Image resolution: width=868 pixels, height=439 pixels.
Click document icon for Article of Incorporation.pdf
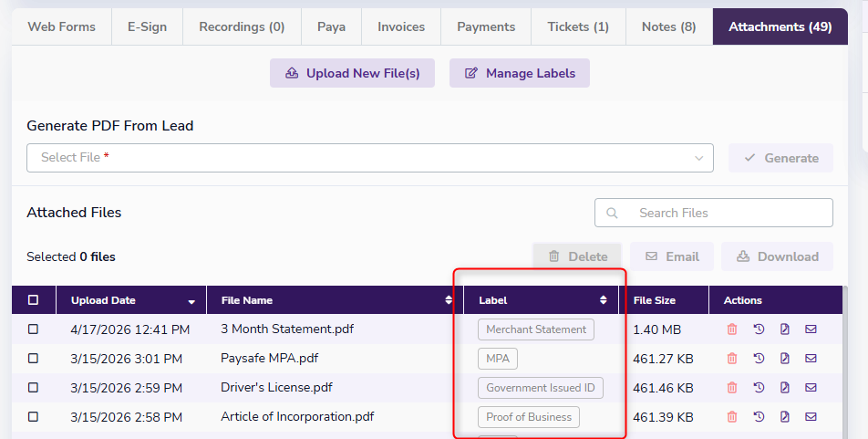coord(784,417)
